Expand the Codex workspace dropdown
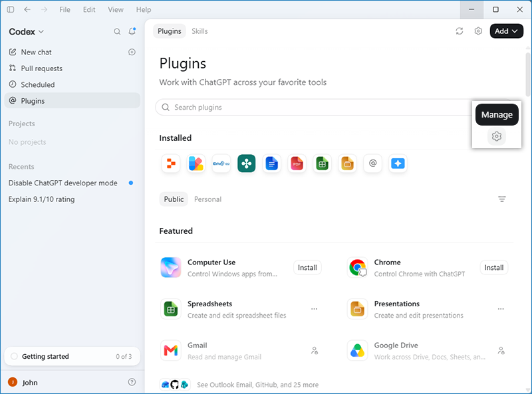 coord(27,31)
